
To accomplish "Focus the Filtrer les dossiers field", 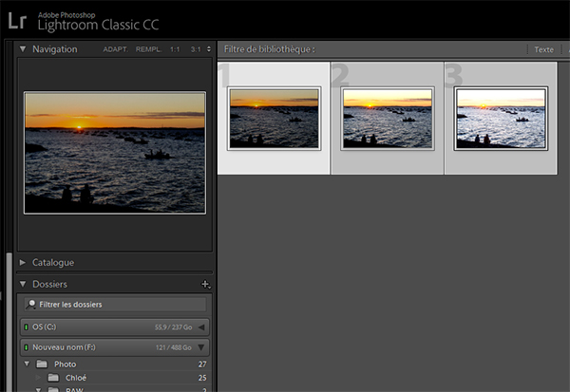I will click(115, 305).
